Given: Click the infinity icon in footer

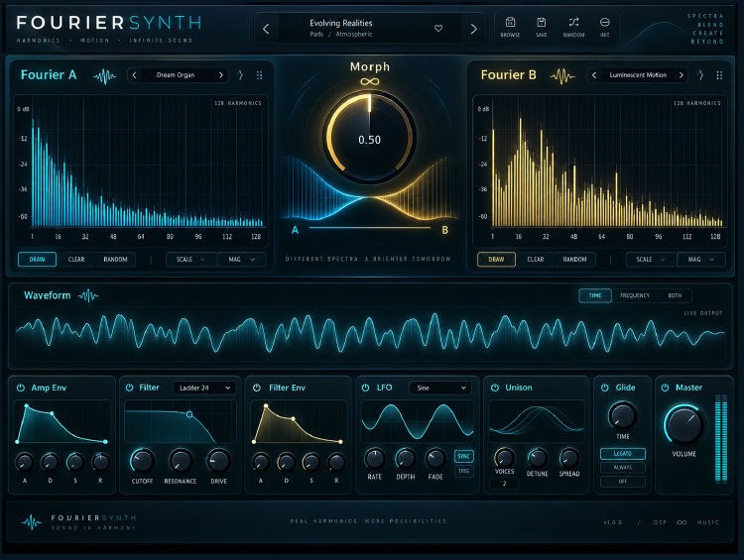Looking at the screenshot, I should [x=682, y=522].
